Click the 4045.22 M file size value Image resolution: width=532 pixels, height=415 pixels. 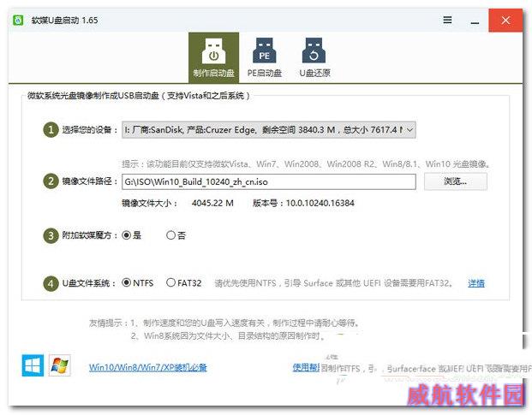coord(212,204)
